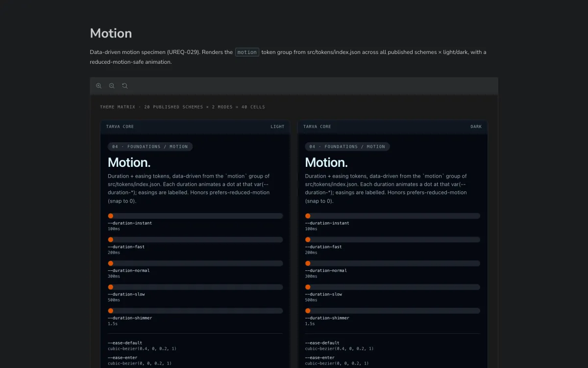This screenshot has width=588, height=368.
Task: Click duration-instant track in Dark card
Action: click(392, 216)
